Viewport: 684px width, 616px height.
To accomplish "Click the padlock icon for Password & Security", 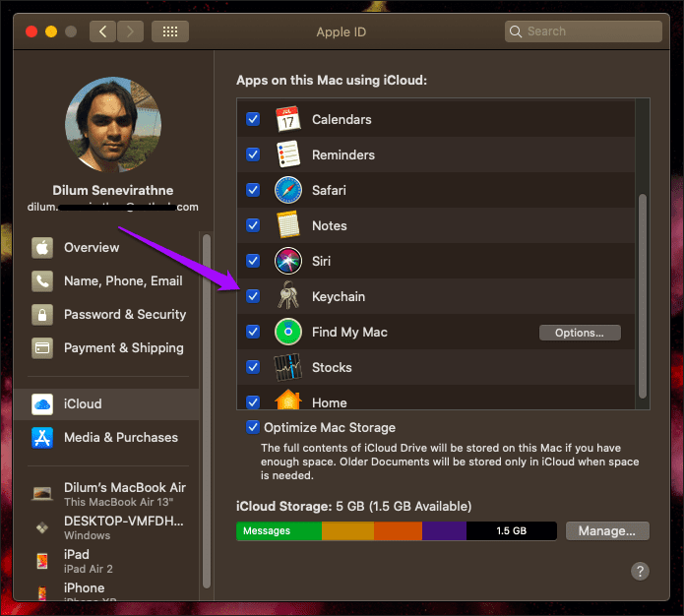I will coord(42,315).
